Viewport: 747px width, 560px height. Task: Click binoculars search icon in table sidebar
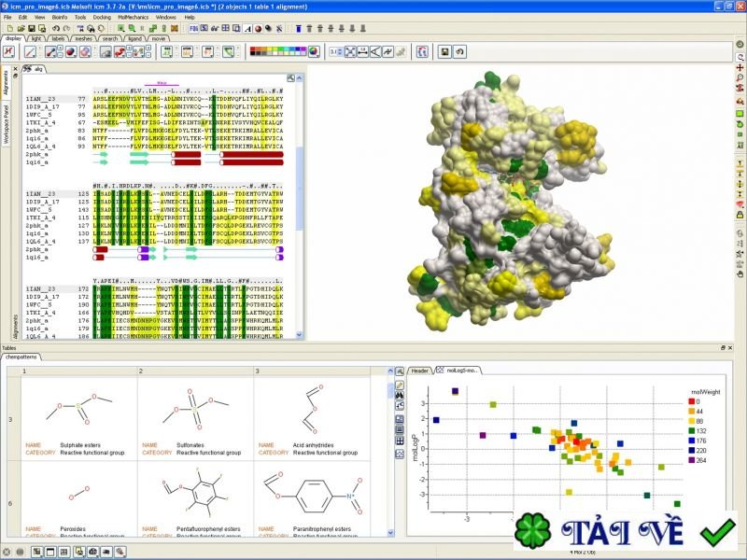pyautogui.click(x=400, y=396)
